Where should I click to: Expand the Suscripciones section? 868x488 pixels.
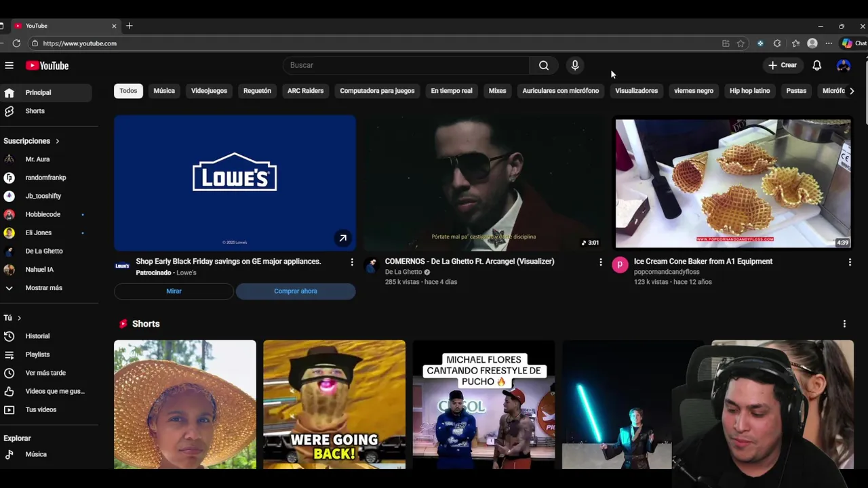pyautogui.click(x=32, y=141)
